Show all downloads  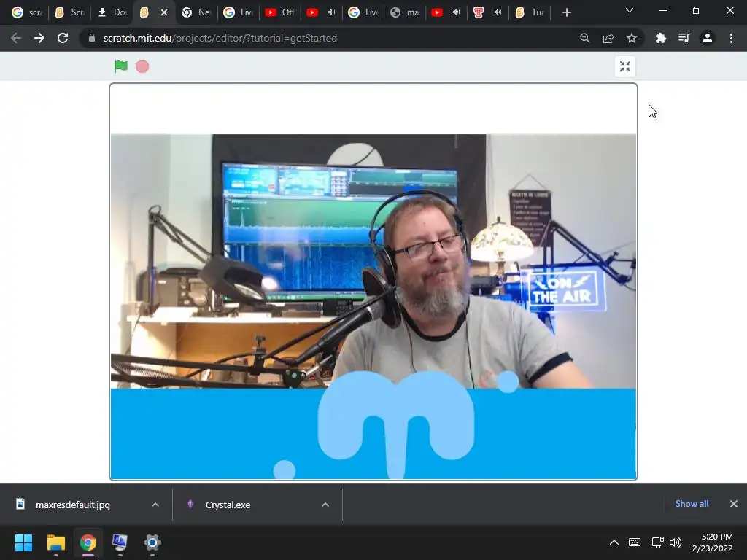(x=692, y=504)
